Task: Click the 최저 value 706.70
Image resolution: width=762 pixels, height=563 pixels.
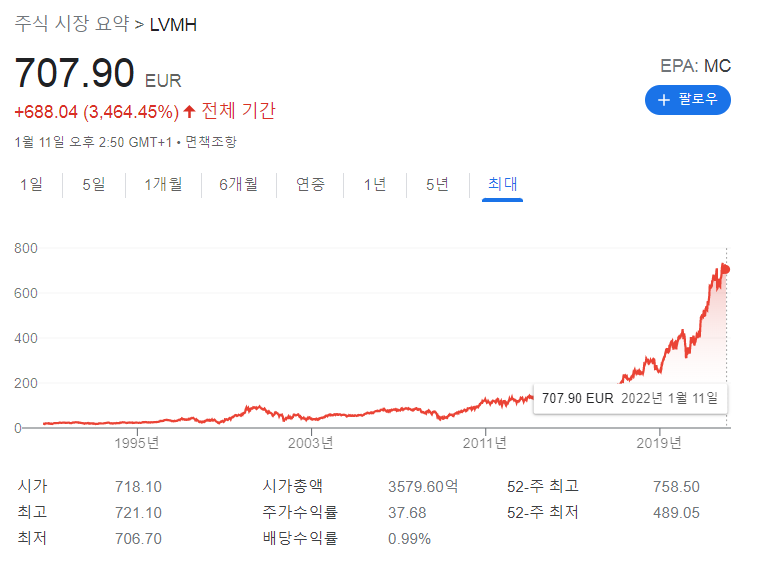Action: coord(138,539)
